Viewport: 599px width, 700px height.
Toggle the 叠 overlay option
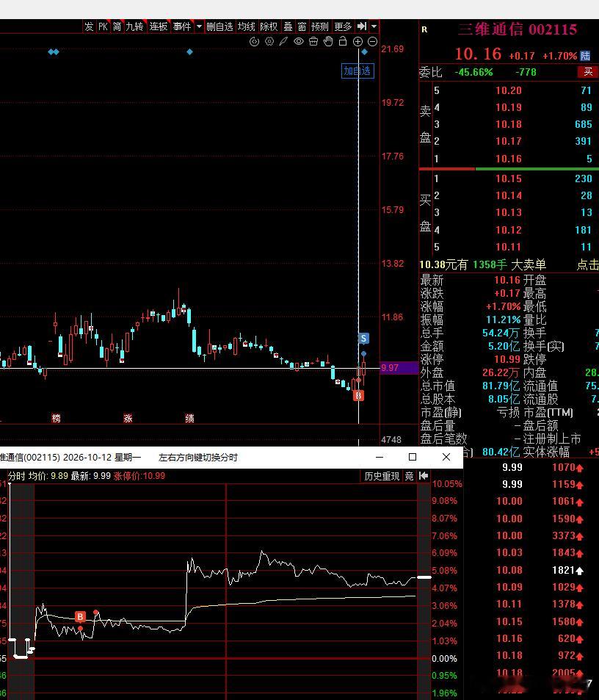(288, 26)
